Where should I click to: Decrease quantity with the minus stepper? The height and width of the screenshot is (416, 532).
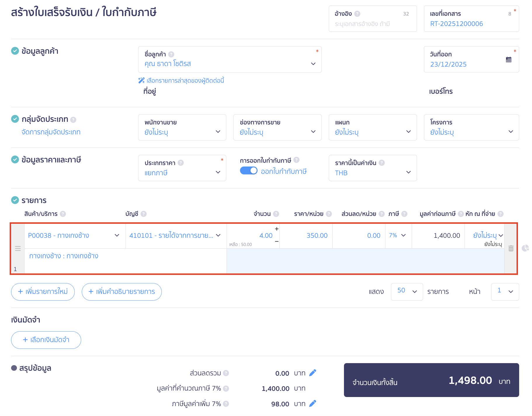point(277,242)
